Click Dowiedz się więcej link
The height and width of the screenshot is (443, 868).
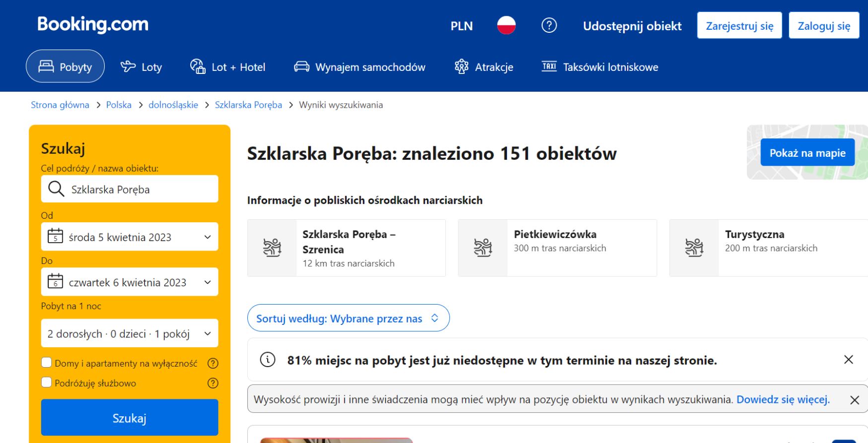783,399
